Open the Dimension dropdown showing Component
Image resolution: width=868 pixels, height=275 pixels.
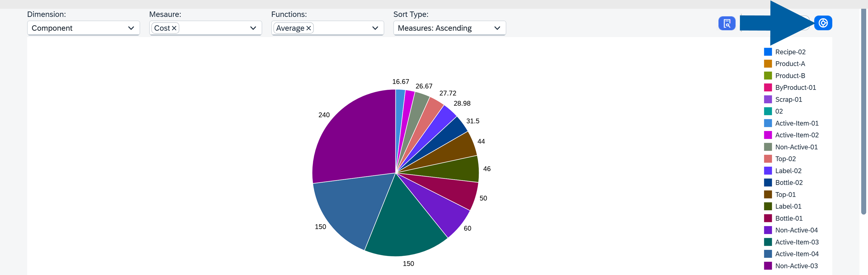[x=83, y=28]
